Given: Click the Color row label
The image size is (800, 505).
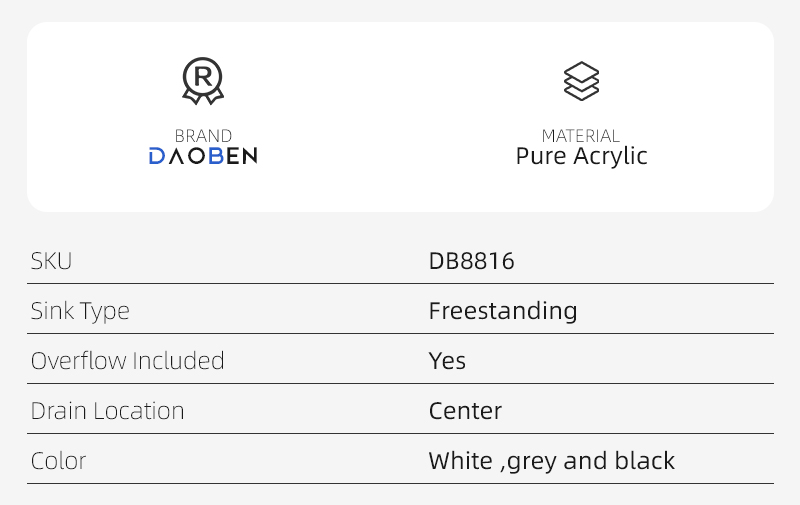Looking at the screenshot, I should click(x=58, y=461).
